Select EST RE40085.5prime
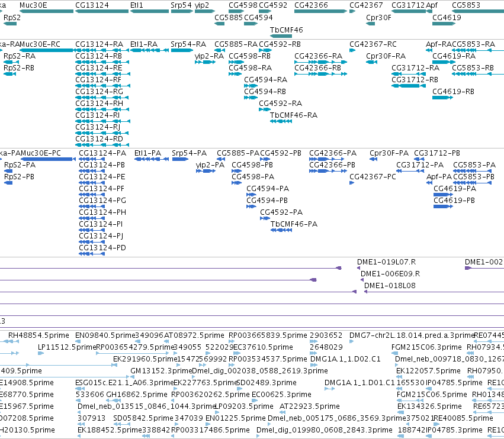Viewport: 504px width, 439px height. tap(463, 418)
